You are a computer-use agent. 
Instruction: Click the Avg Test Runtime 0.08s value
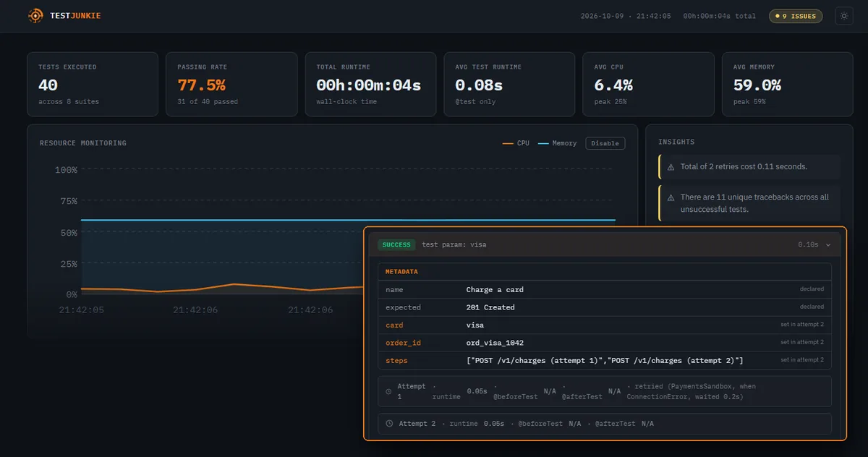tap(479, 85)
